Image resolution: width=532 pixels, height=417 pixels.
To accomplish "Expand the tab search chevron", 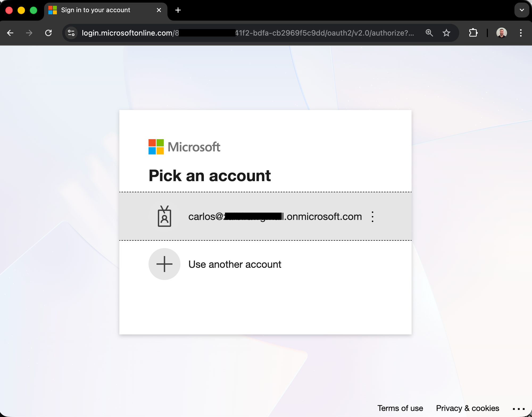I will coord(522,10).
